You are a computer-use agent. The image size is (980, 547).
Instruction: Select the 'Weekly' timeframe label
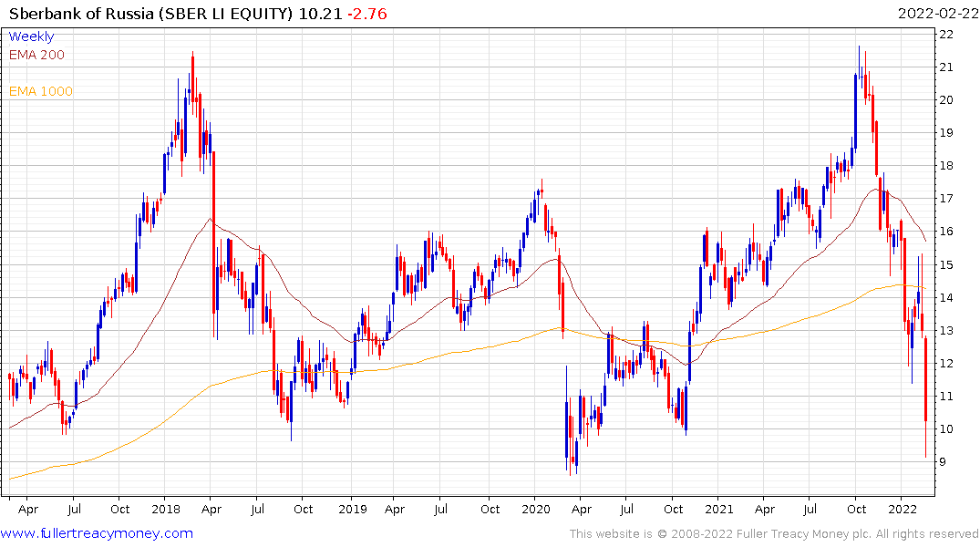point(31,36)
